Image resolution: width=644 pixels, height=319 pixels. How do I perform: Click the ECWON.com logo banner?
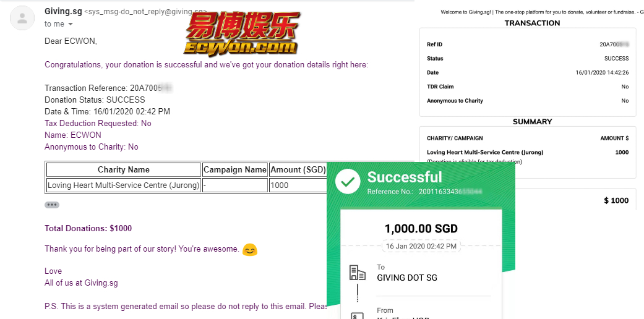coord(242,33)
